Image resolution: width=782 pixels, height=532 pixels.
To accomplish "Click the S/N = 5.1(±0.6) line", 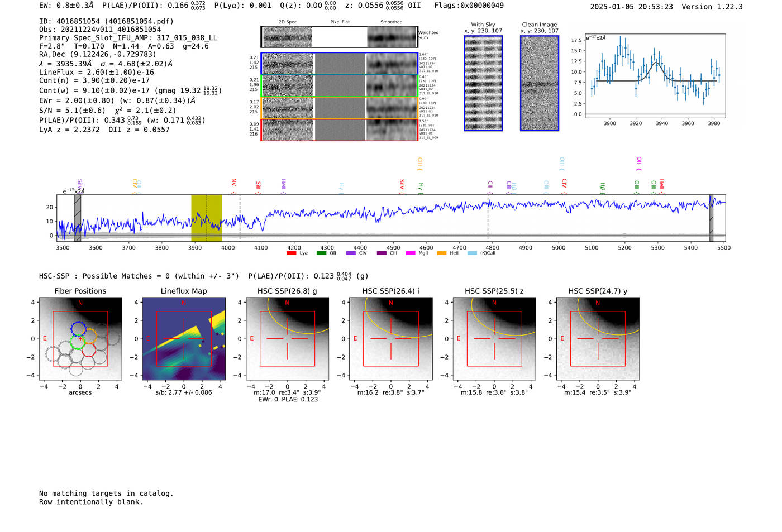I will 107,110.
